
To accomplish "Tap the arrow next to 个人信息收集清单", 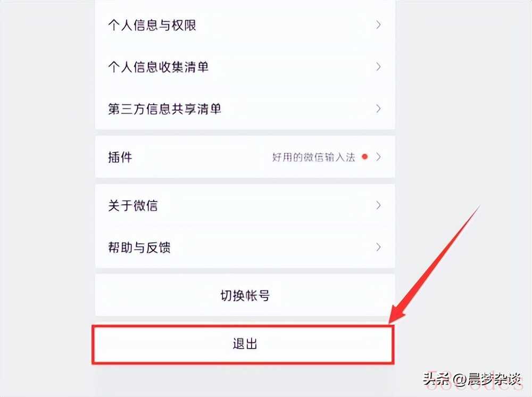I will [x=378, y=67].
